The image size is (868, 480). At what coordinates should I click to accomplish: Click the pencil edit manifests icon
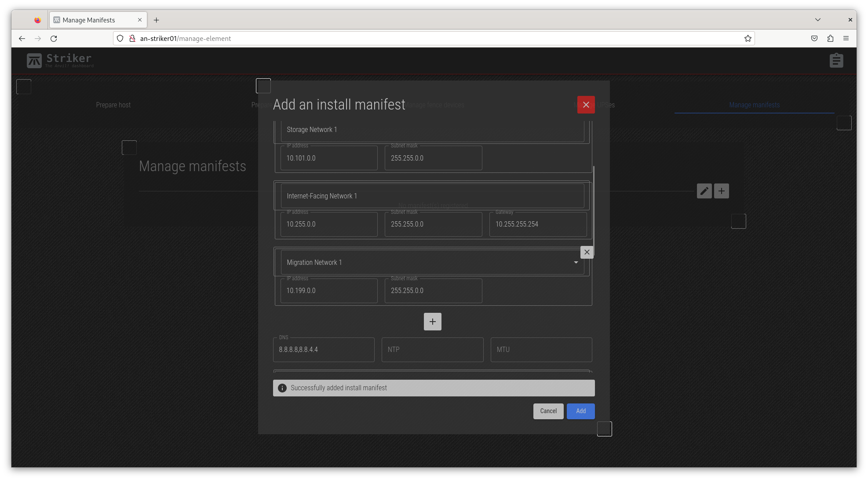tap(704, 191)
